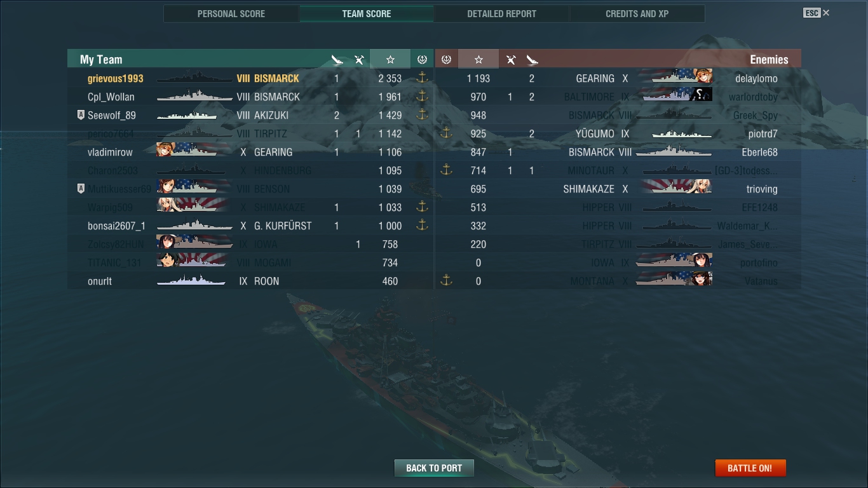Image resolution: width=868 pixels, height=488 pixels.
Task: Sort My Team by aircraft shot down icon
Action: coord(359,60)
